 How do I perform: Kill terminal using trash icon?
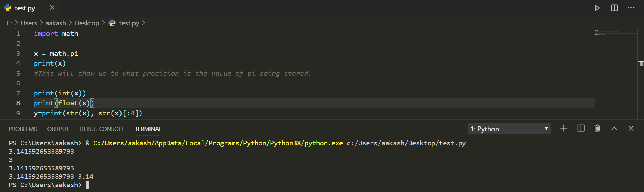click(x=597, y=129)
